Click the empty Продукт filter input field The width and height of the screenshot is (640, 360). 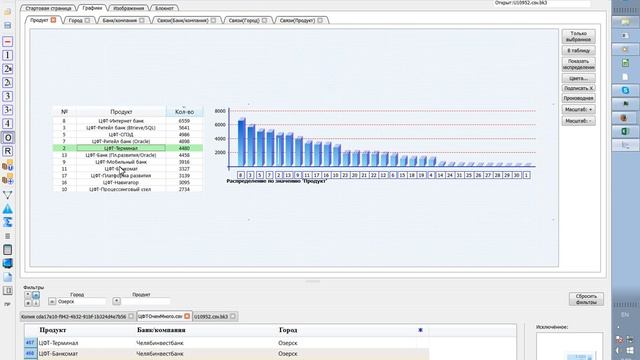click(145, 301)
